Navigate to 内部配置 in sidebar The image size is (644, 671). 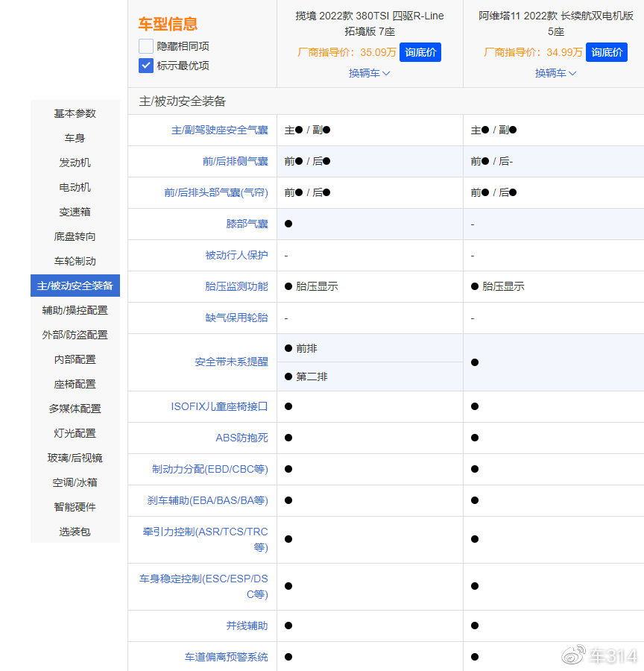pyautogui.click(x=75, y=359)
